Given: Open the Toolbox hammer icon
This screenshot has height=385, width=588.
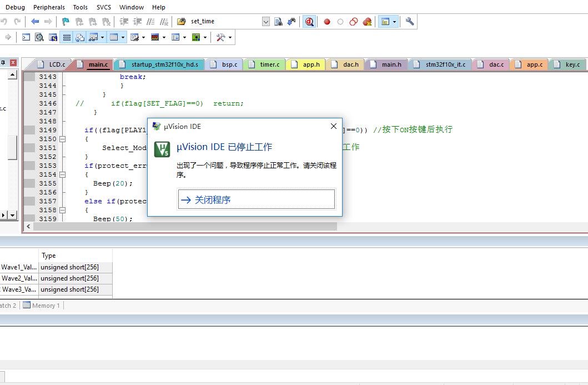Looking at the screenshot, I should pos(221,37).
